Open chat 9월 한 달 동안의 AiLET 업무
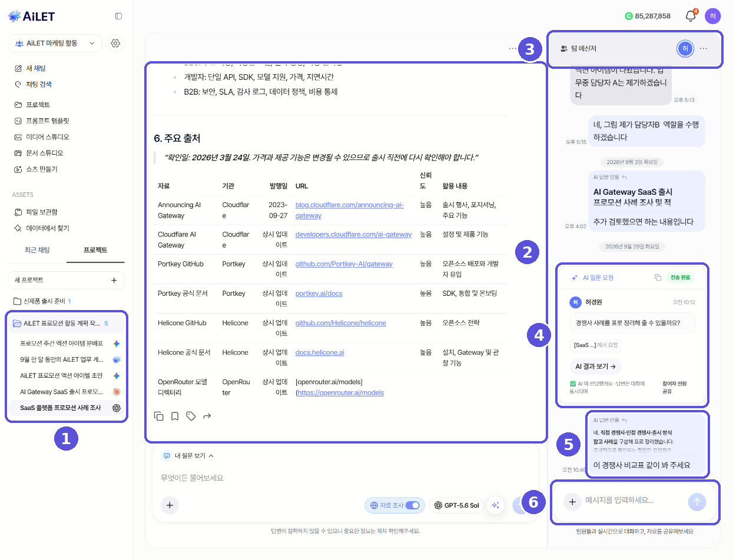Viewport: 733px width, 560px height. point(67,359)
